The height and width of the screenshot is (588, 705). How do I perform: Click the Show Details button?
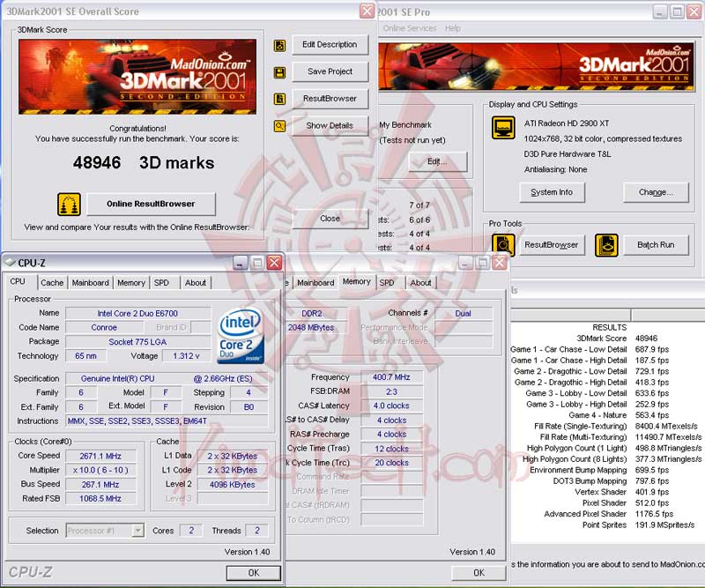click(330, 125)
